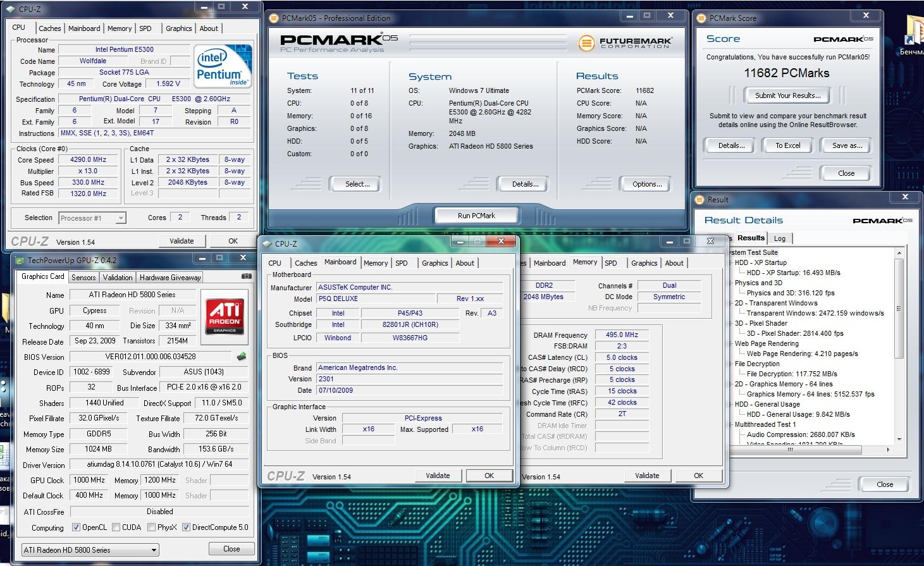This screenshot has height=566, width=924.
Task: Click the 4290.0 MHz Core Speed value
Action: [88, 160]
